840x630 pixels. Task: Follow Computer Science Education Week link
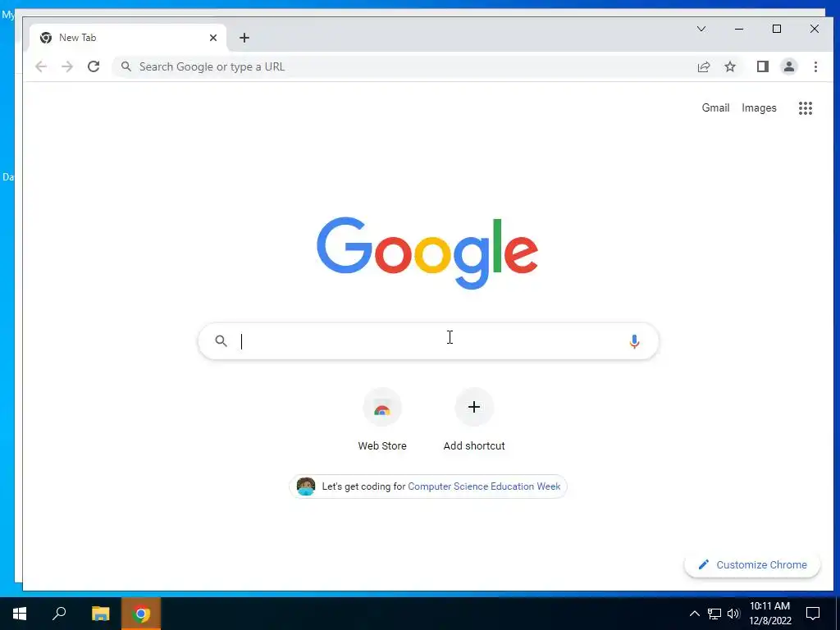click(484, 486)
